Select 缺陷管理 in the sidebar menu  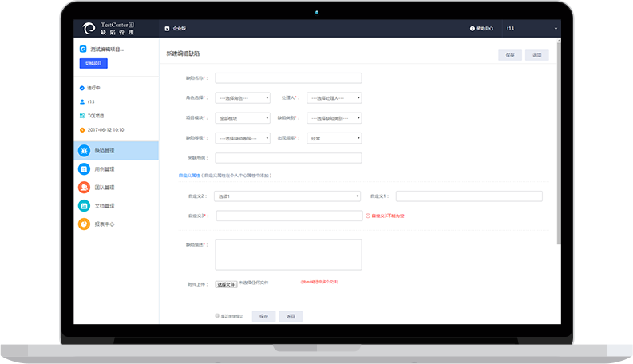click(x=105, y=150)
